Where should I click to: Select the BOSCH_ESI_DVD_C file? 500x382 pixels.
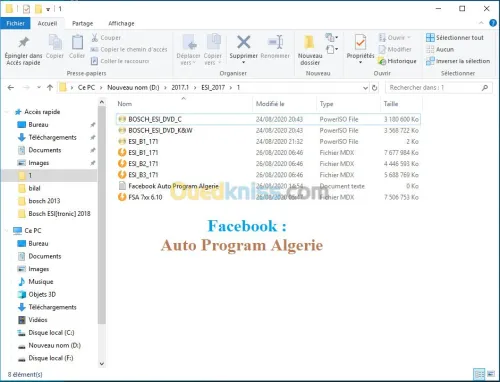[268, 119]
